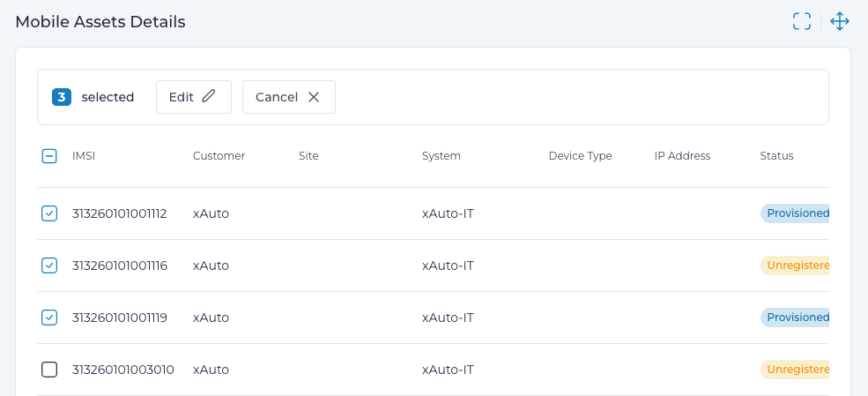Sort by IMSI column header
Image resolution: width=868 pixels, height=396 pixels.
click(x=84, y=156)
